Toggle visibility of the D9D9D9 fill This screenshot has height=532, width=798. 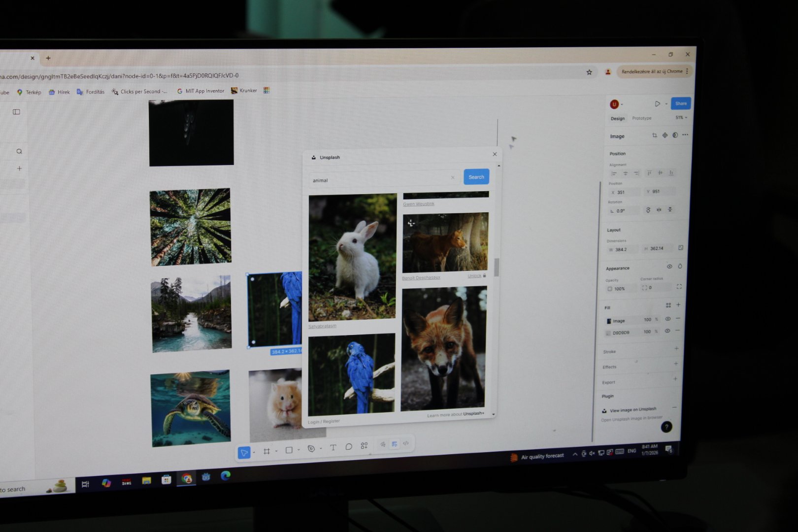(x=667, y=332)
